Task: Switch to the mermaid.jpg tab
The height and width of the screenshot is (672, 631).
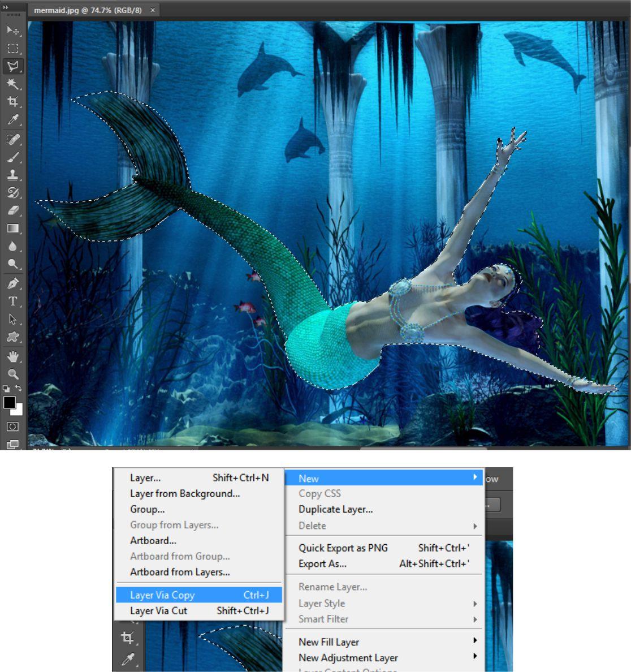Action: pos(88,10)
